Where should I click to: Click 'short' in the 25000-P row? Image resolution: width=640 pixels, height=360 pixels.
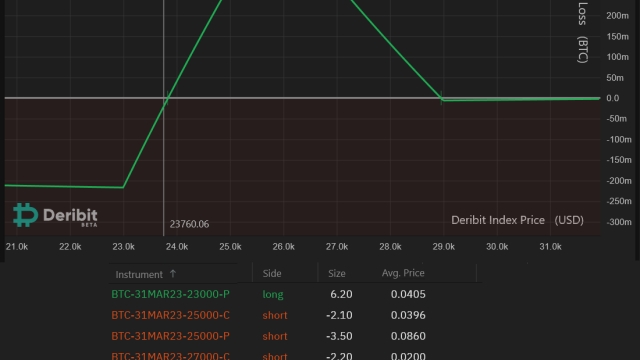click(275, 336)
